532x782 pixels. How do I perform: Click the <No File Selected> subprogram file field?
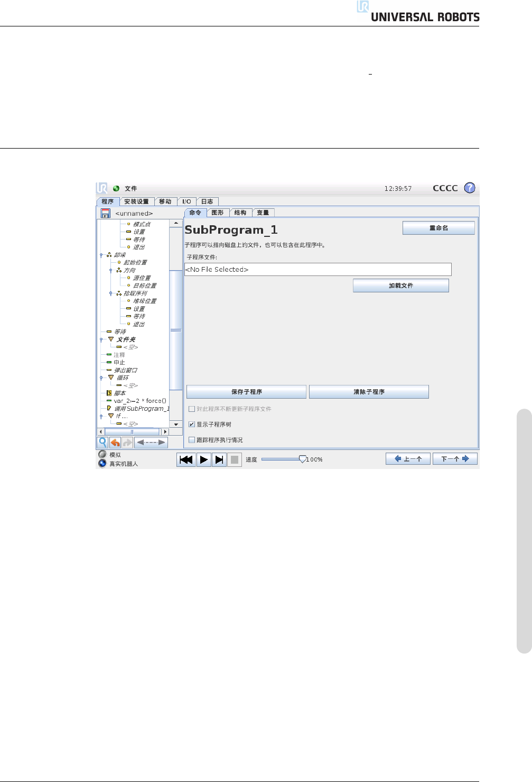[x=318, y=269]
